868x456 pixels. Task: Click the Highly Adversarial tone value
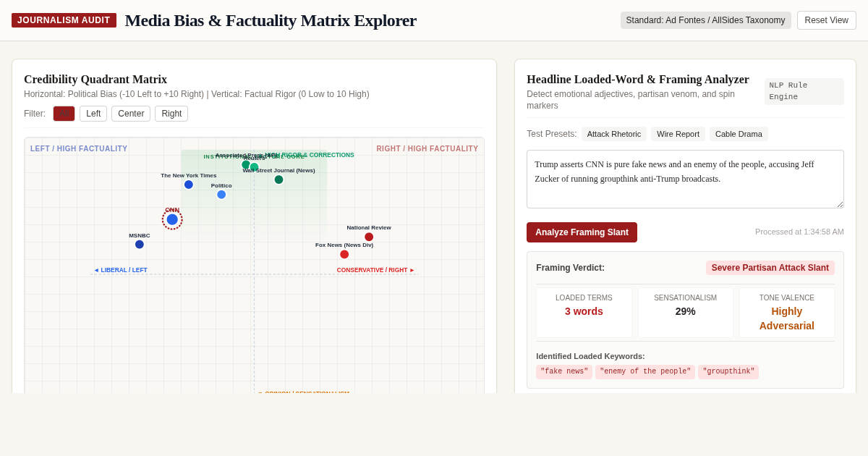[787, 318]
